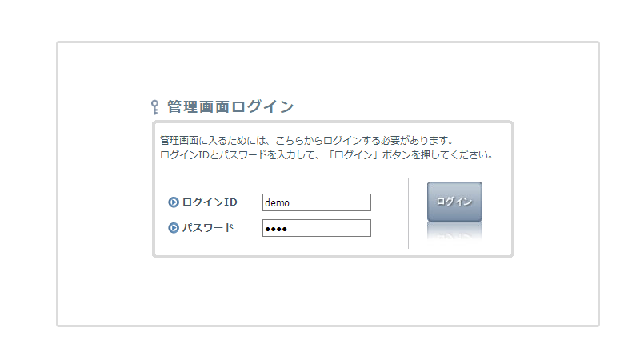The width and height of the screenshot is (640, 364).
Task: Click the instruction line starting 管理画面に入るためには
Action: point(306,140)
